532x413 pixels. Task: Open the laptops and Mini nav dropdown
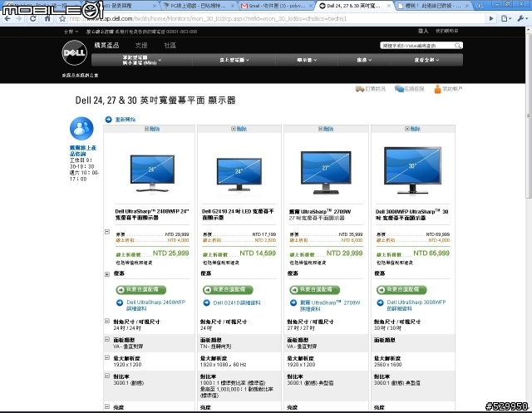(142, 60)
